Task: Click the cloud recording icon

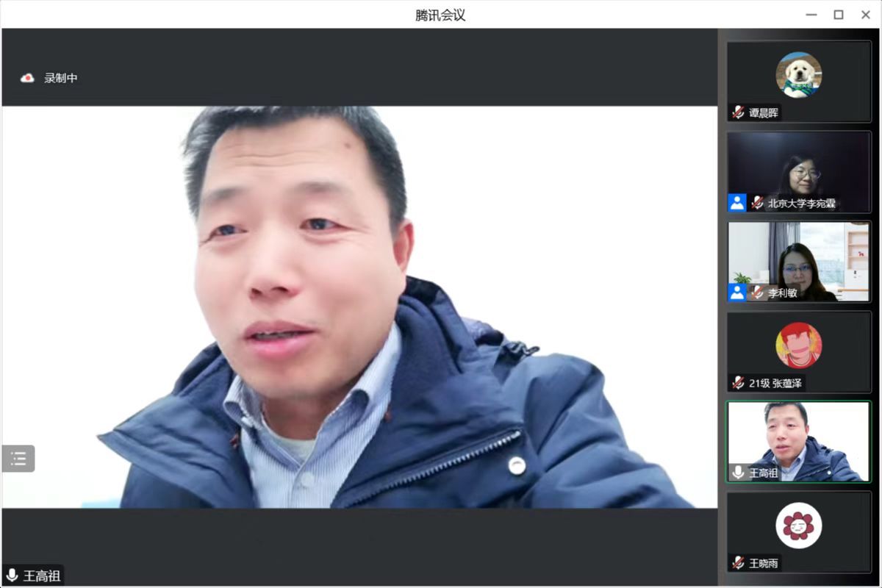Action: point(27,78)
